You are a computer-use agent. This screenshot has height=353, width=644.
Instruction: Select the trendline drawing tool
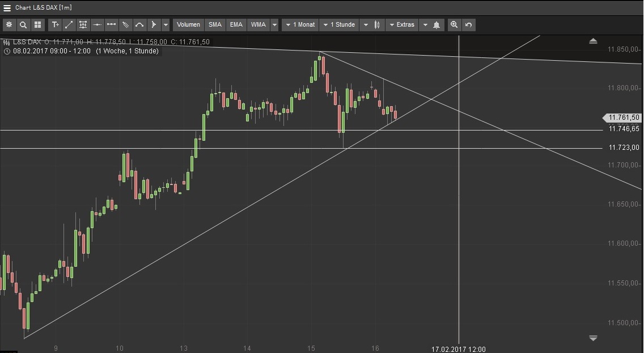pyautogui.click(x=69, y=24)
